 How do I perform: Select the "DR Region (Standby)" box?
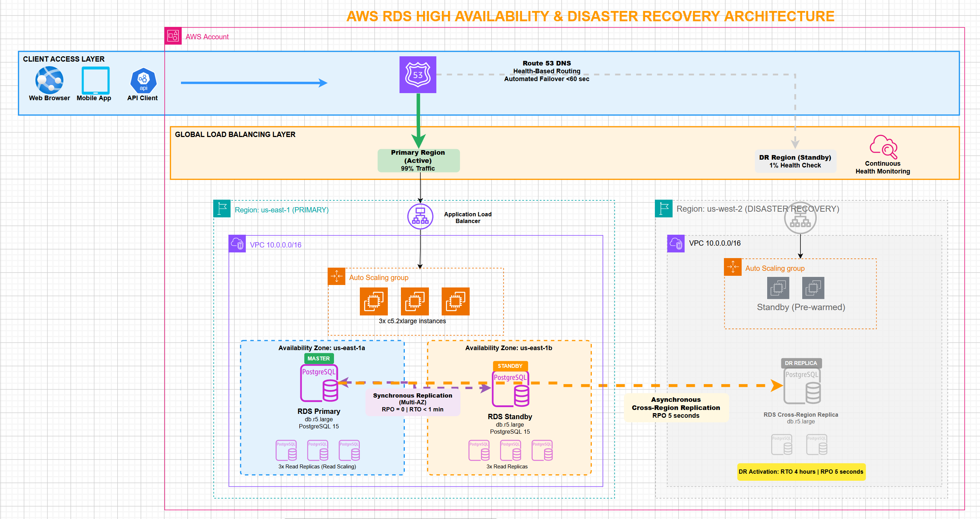(795, 161)
